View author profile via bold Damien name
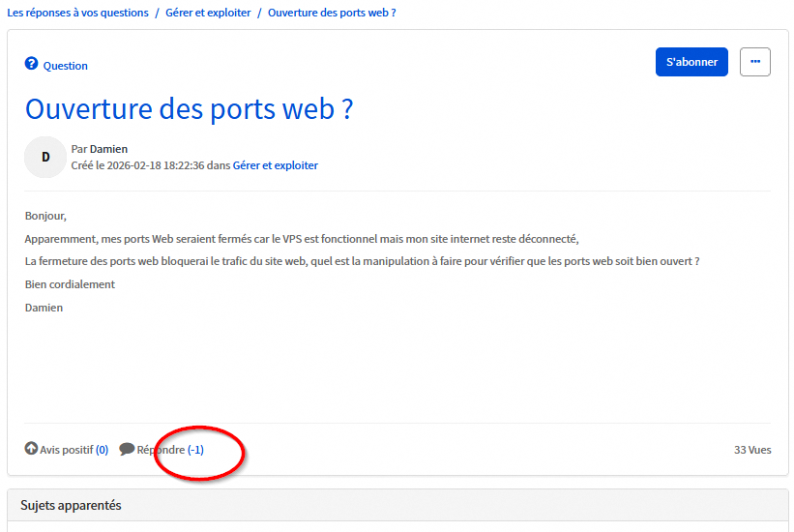The width and height of the screenshot is (794, 532). [x=108, y=149]
